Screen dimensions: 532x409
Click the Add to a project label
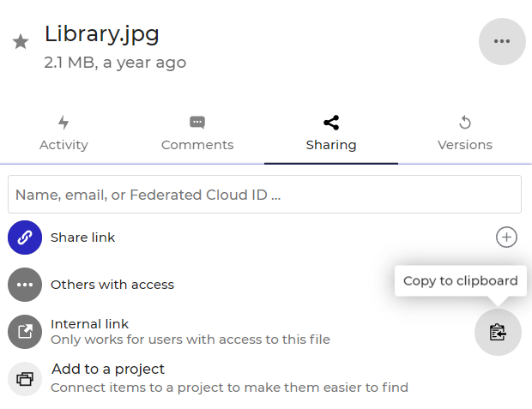[x=107, y=370]
